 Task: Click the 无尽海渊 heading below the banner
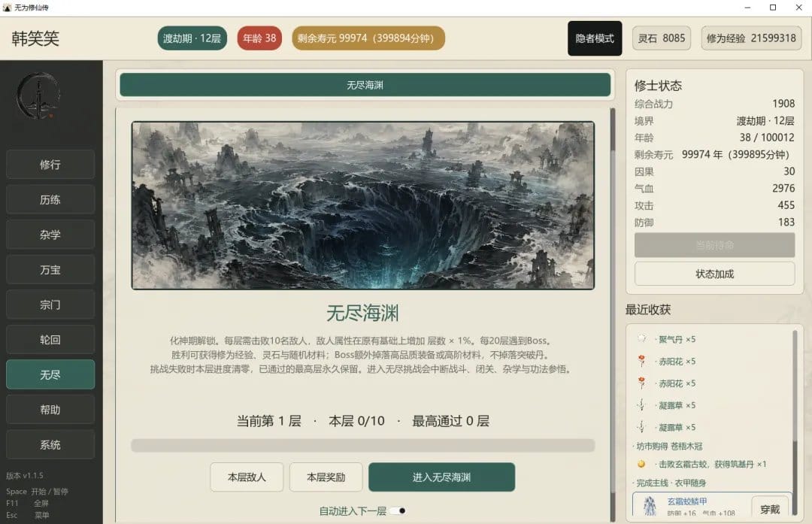(x=362, y=313)
